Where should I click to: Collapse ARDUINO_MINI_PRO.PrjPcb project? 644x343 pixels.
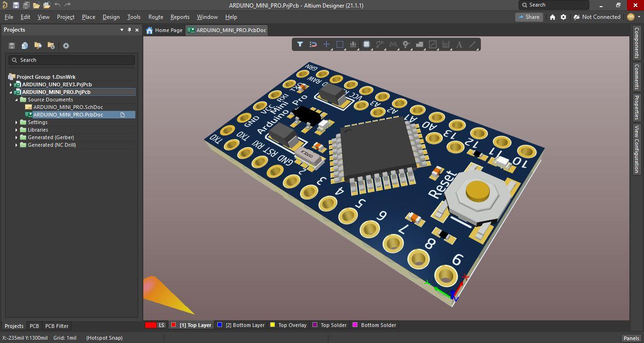click(x=11, y=92)
